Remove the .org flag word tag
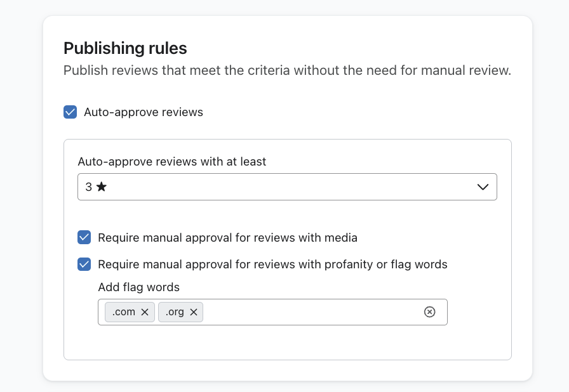This screenshot has width=569, height=392. coord(194,312)
